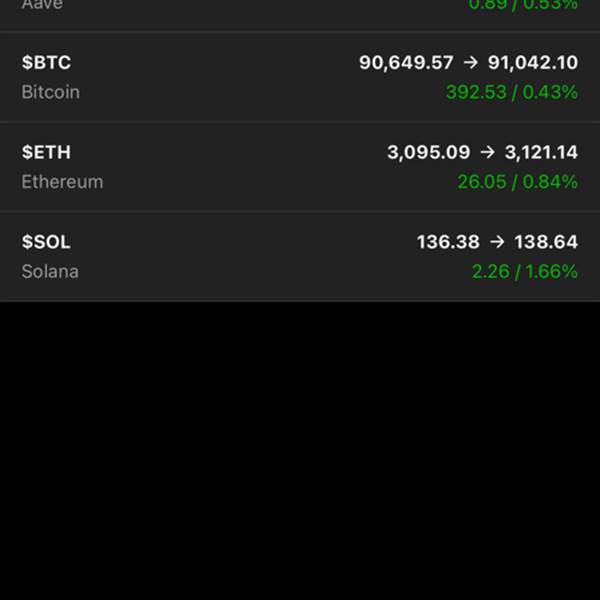Tap the $BTC ticker symbol
The image size is (600, 600).
46,62
